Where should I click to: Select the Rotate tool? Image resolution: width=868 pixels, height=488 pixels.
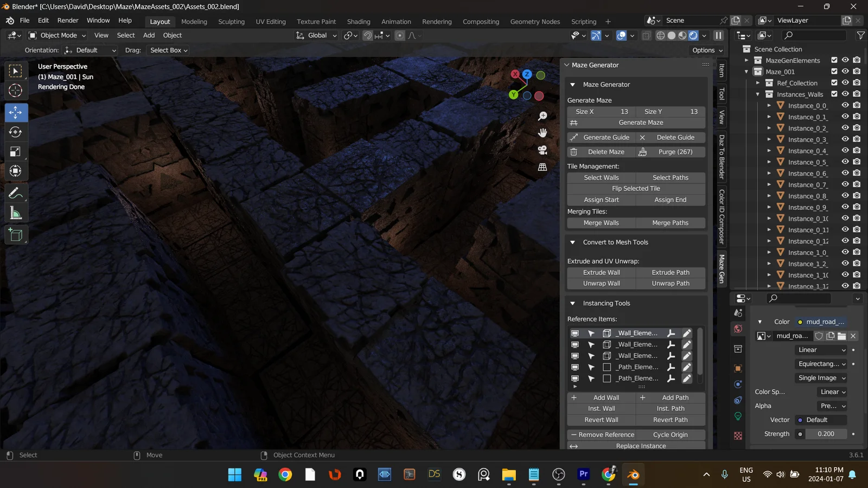coord(15,132)
